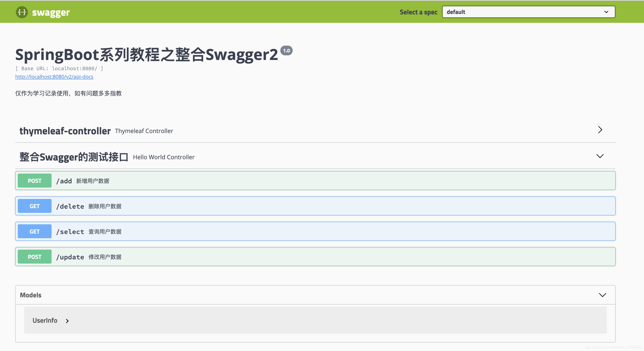Open the api-docs link

pyautogui.click(x=54, y=77)
